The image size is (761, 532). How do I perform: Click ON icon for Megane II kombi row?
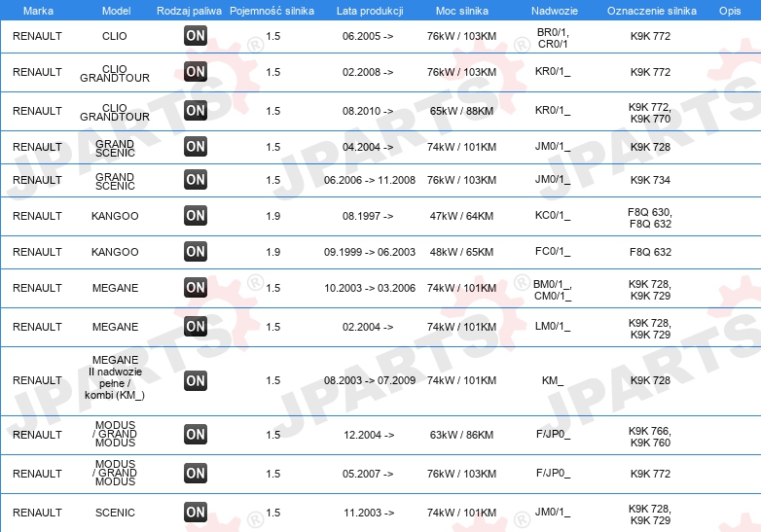pos(196,380)
